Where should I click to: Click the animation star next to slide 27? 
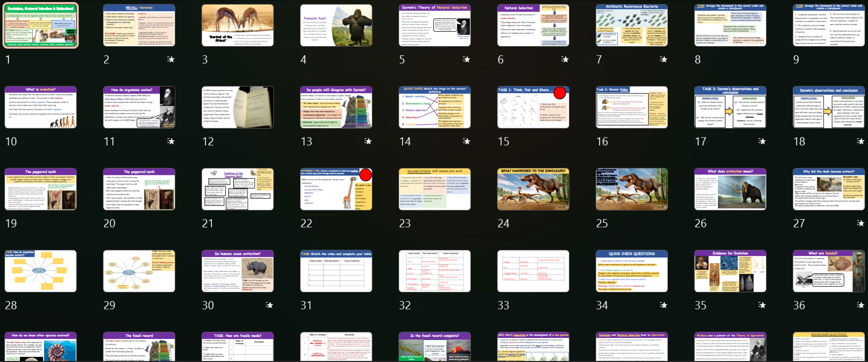pos(861,223)
